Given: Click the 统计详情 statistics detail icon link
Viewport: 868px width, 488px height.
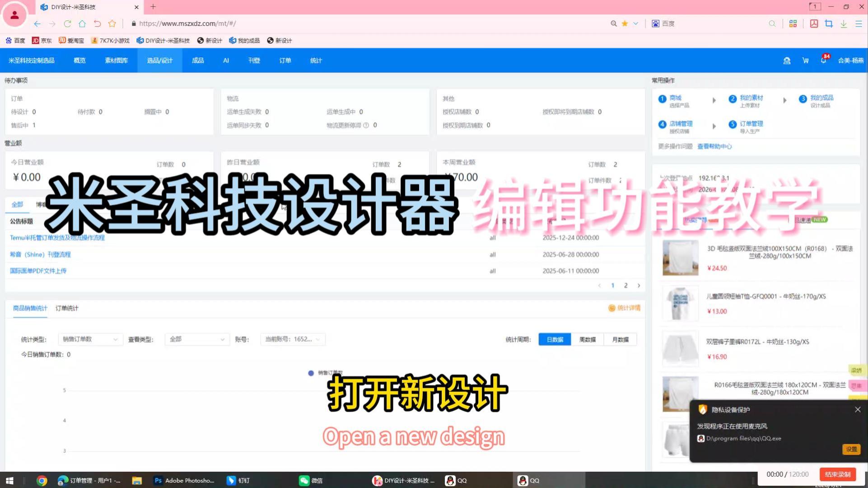Looking at the screenshot, I should tap(624, 308).
